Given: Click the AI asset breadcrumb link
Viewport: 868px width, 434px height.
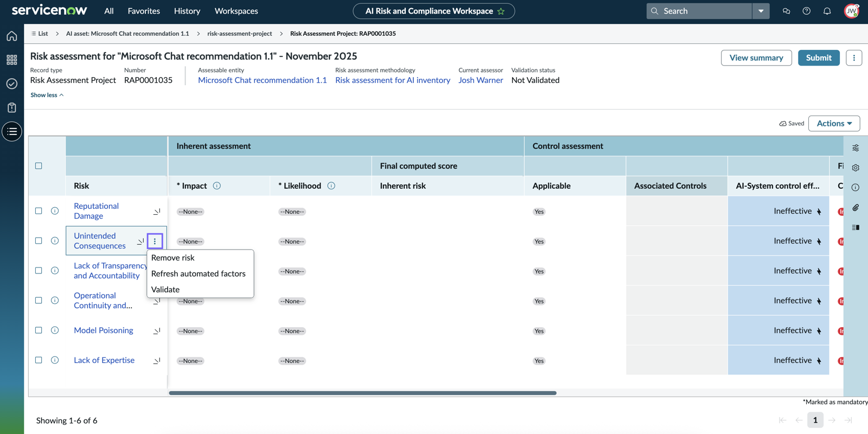Looking at the screenshot, I should point(127,34).
